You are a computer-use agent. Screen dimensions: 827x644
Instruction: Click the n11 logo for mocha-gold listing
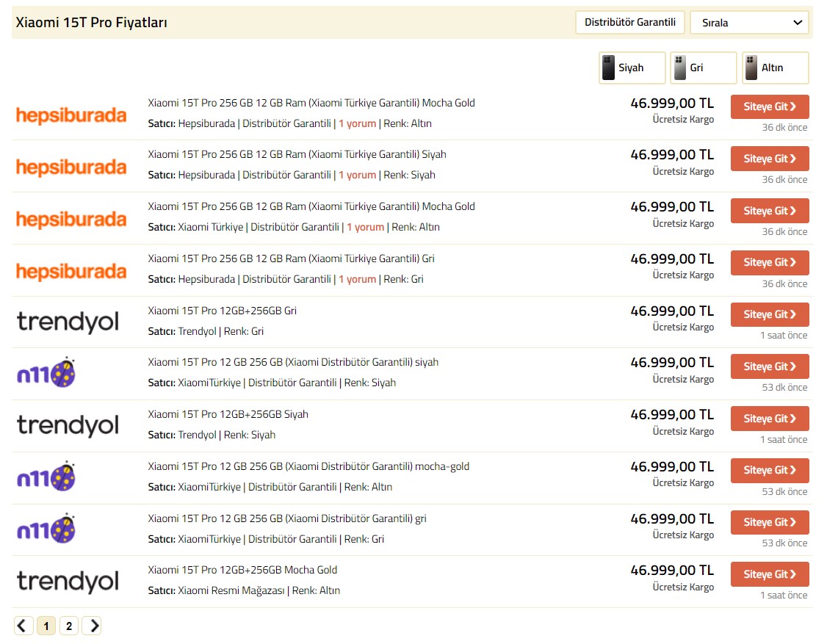pyautogui.click(x=46, y=477)
